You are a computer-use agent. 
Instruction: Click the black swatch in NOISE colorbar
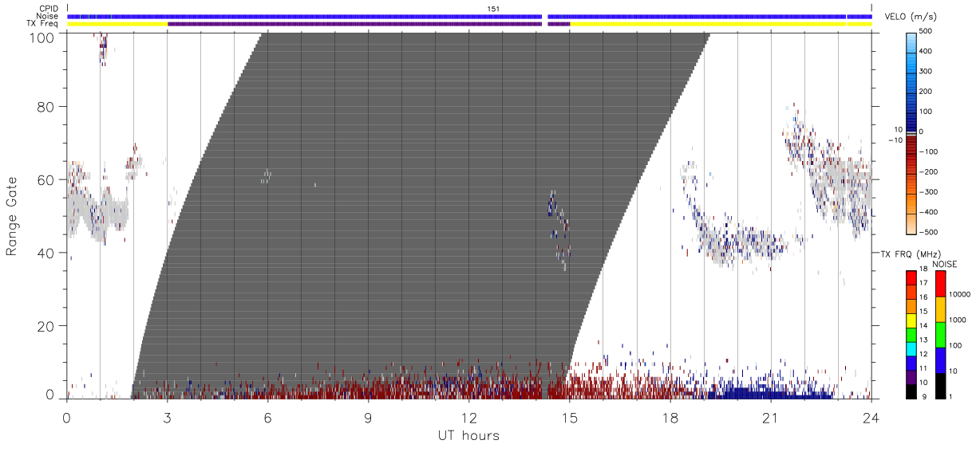pos(940,385)
